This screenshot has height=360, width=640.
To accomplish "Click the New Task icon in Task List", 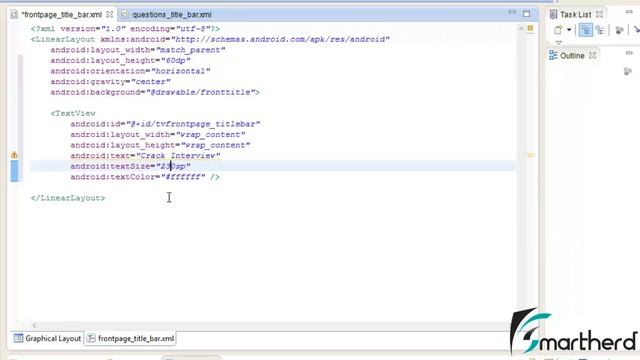I will (x=558, y=30).
